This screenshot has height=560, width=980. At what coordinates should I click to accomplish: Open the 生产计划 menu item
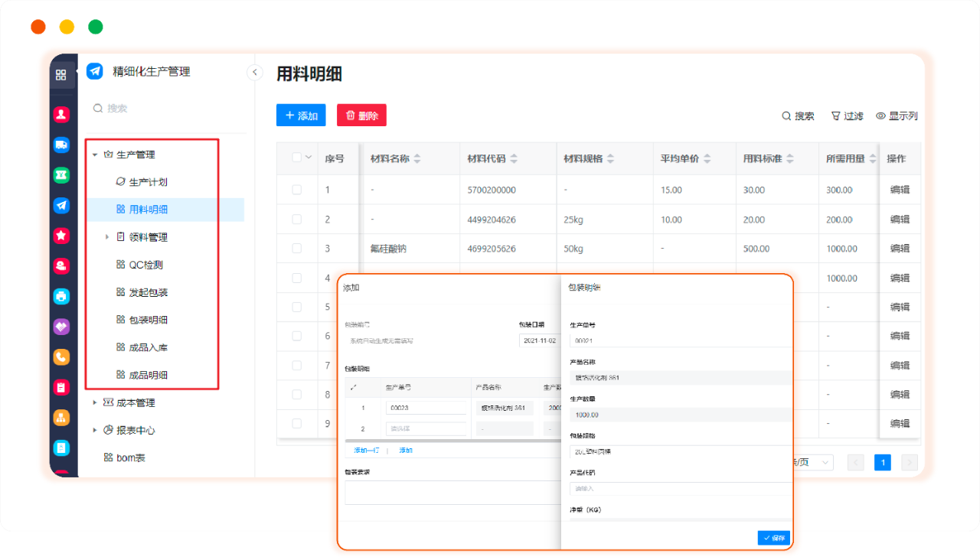[x=148, y=182]
